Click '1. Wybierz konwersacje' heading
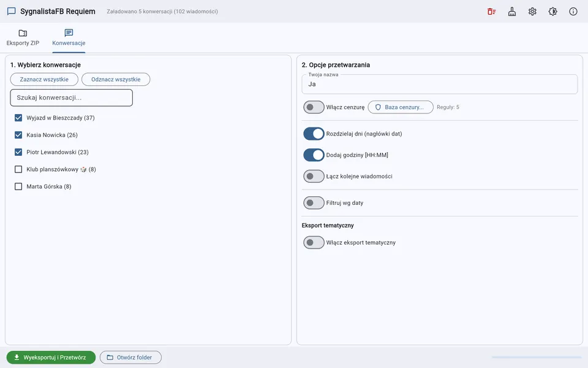This screenshot has height=368, width=588. [45, 65]
